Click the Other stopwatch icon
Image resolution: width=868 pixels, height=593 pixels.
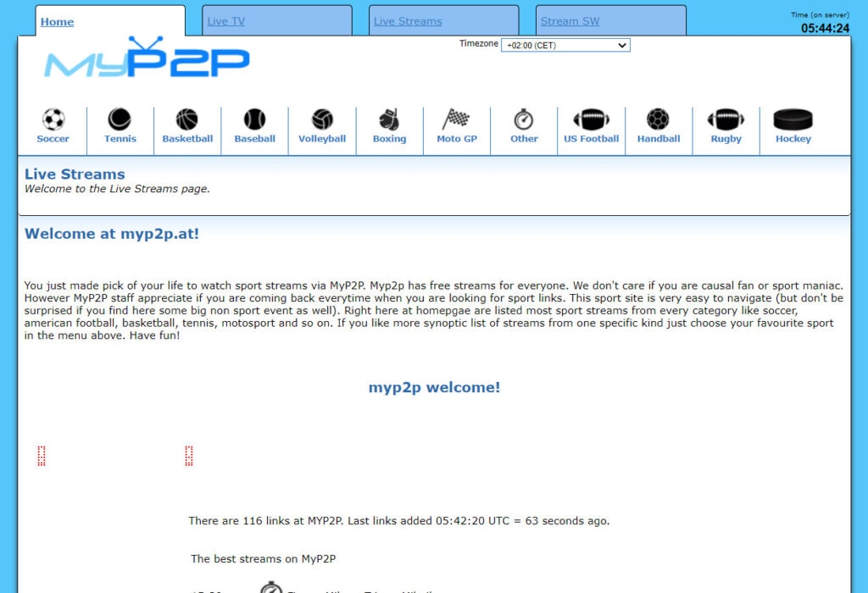524,119
